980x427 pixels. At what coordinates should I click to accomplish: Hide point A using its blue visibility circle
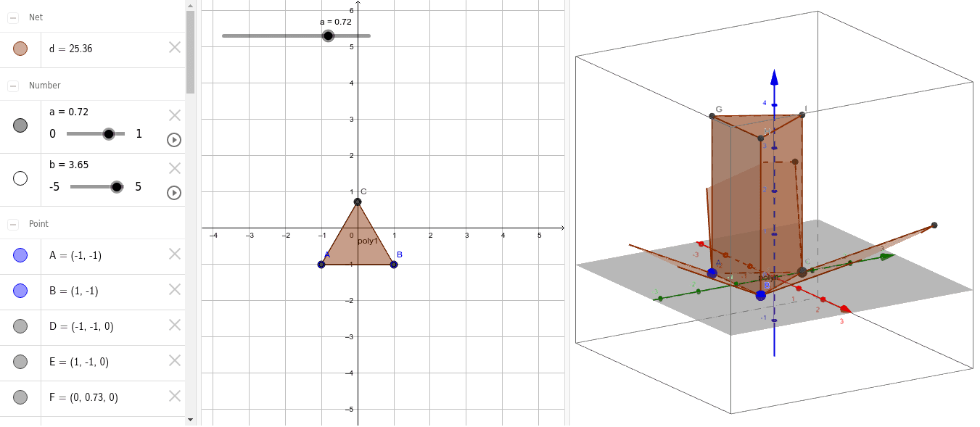pyautogui.click(x=20, y=254)
